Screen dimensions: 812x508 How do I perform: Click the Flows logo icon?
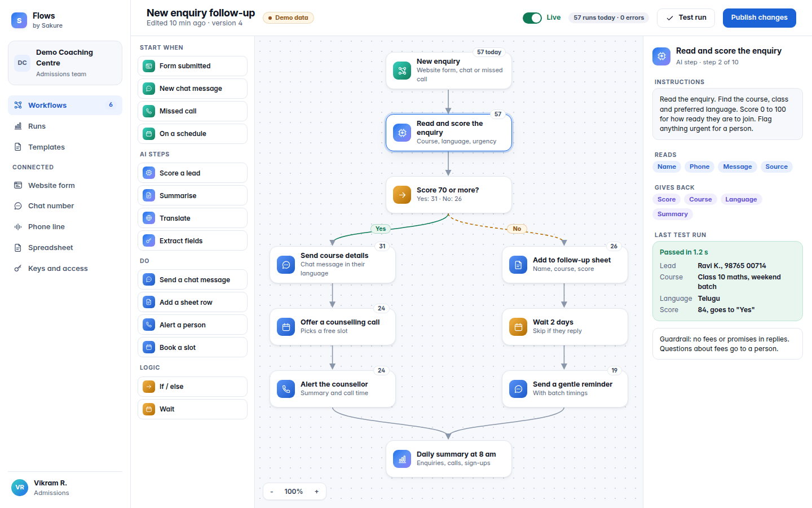click(x=19, y=20)
